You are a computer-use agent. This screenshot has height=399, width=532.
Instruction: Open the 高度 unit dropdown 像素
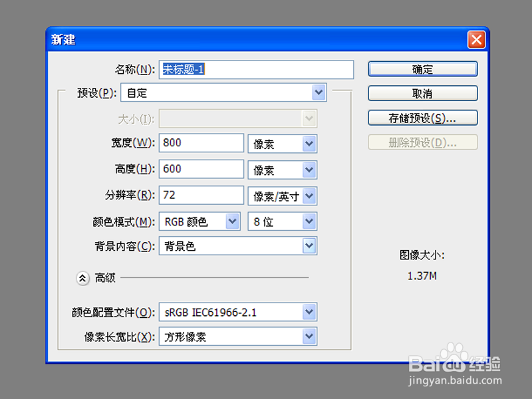[282, 170]
